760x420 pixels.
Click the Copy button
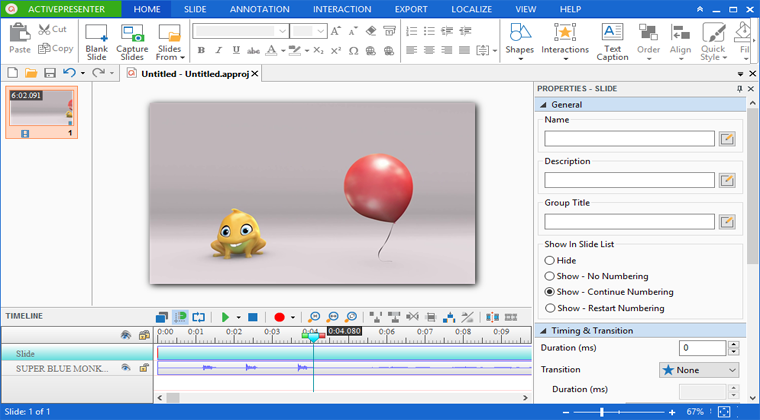[55, 48]
